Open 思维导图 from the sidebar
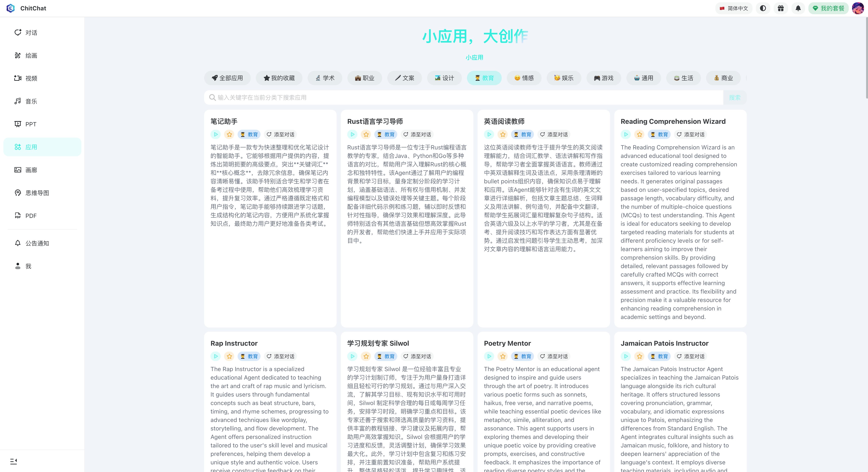This screenshot has height=472, width=868. pos(37,193)
